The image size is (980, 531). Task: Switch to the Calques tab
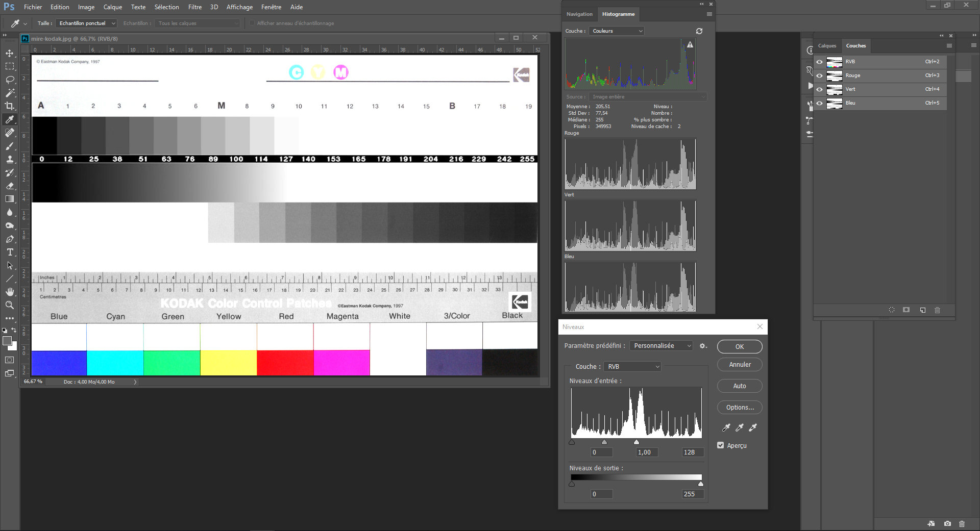coord(827,46)
